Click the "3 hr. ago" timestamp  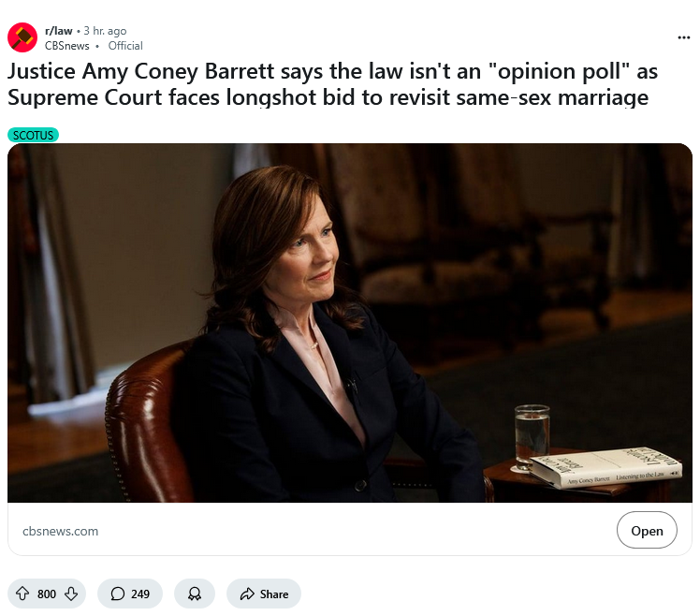click(105, 31)
